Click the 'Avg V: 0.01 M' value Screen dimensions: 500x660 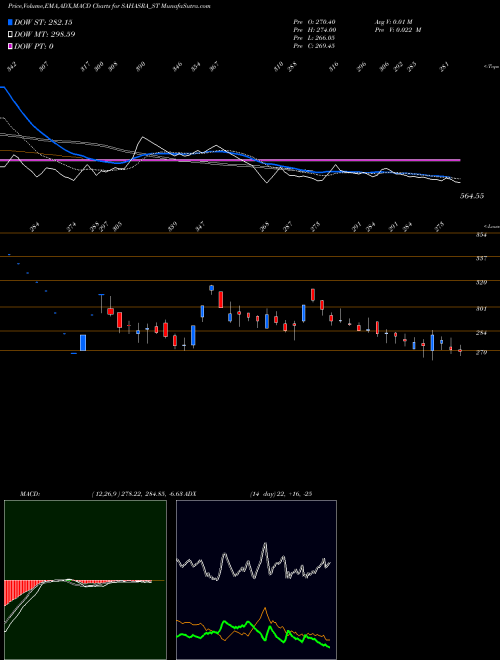coord(394,22)
